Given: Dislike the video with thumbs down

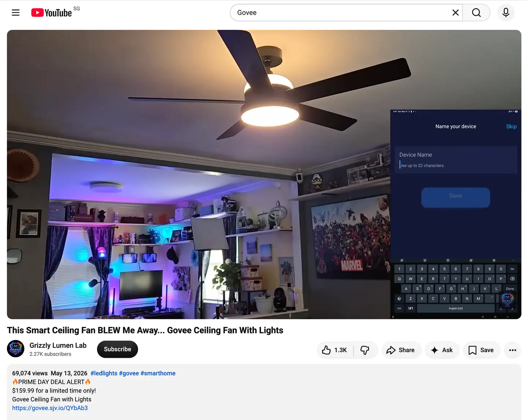Looking at the screenshot, I should coord(365,350).
